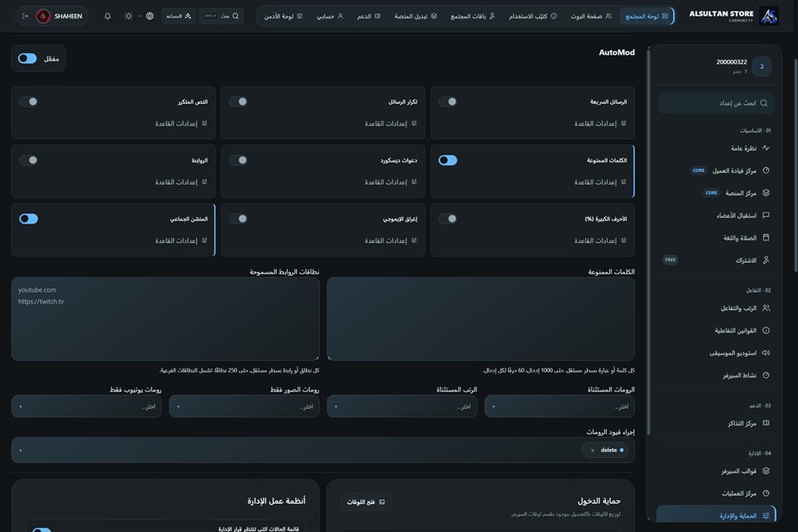Click the globe language icon

coord(150,17)
